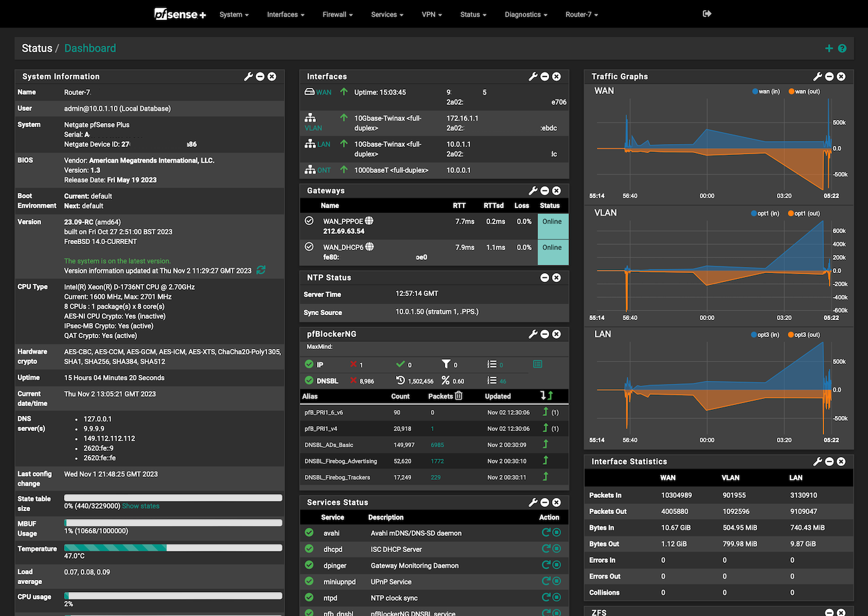
Task: Collapse the Traffic Graphs widget
Action: coord(829,77)
